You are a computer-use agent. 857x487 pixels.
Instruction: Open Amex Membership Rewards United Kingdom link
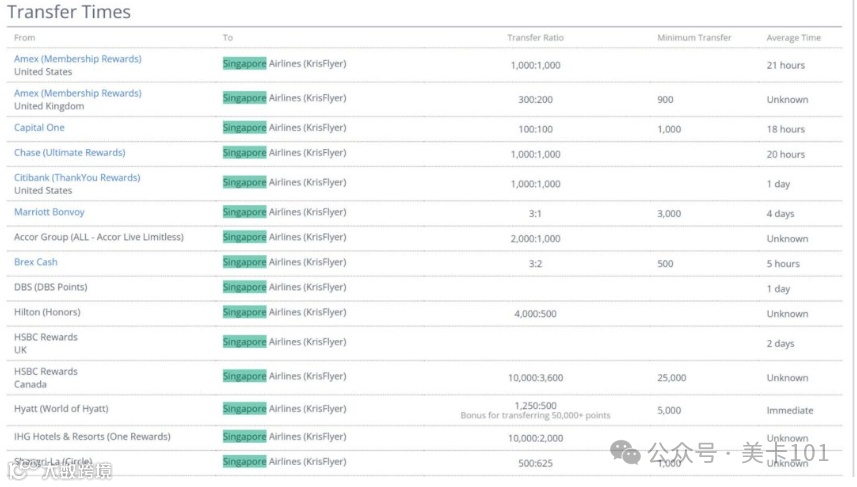(x=77, y=93)
